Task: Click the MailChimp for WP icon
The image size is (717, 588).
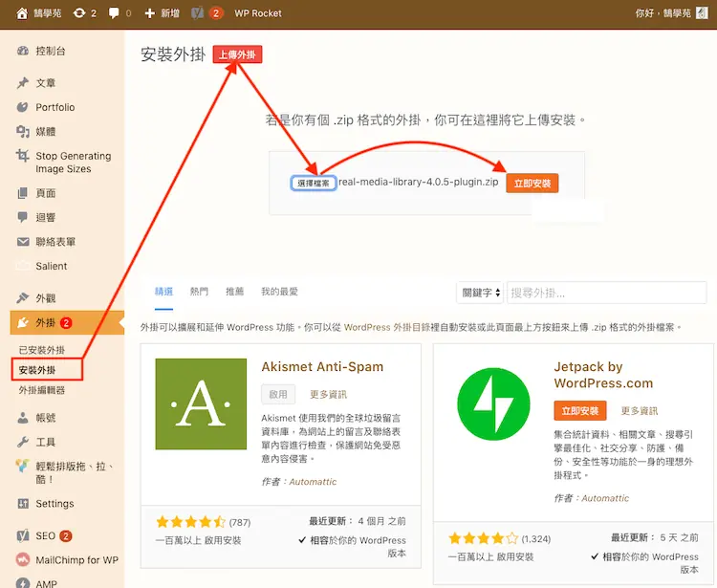Action: pos(22,559)
